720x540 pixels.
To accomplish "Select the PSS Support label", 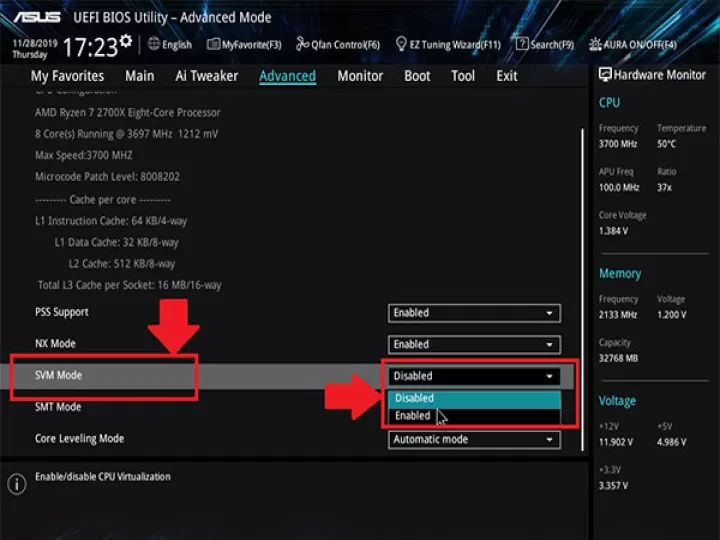I will 62,312.
